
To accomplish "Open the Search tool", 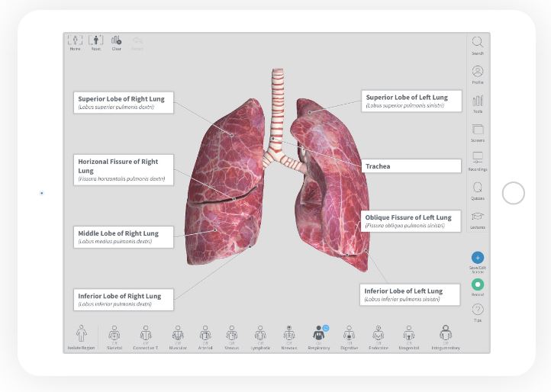I will click(477, 43).
